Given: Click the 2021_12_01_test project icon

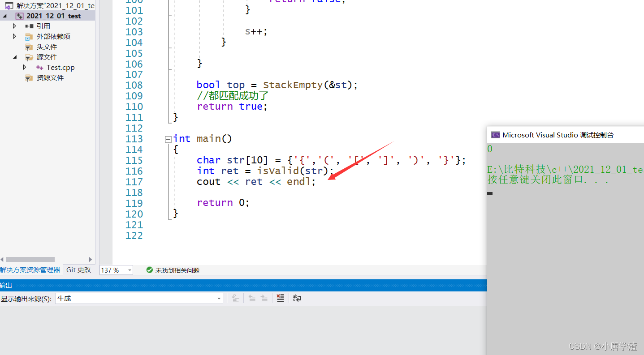Looking at the screenshot, I should click(20, 16).
